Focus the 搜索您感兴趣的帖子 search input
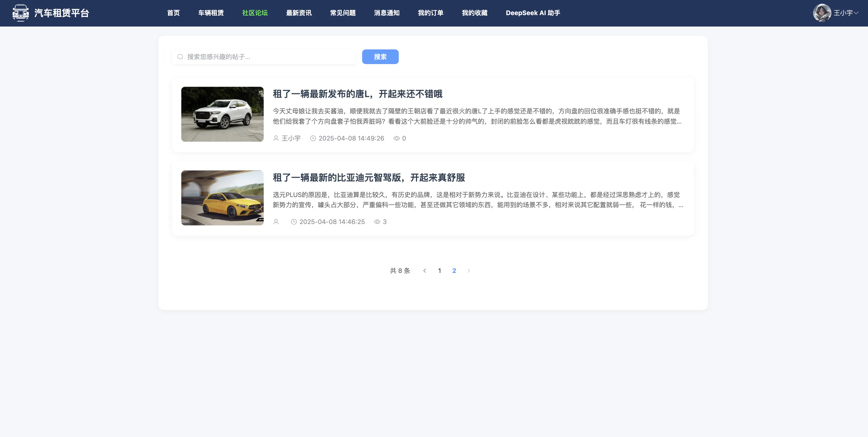 pos(268,57)
